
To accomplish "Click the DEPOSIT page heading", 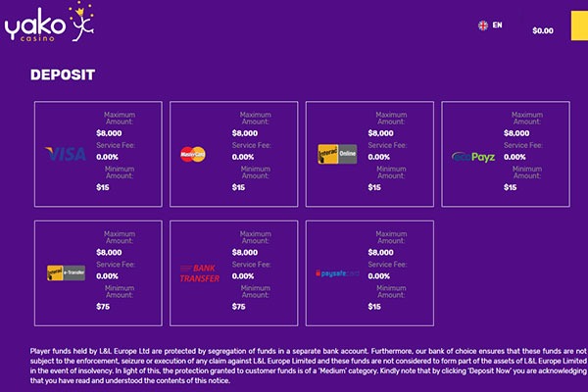I will coord(63,74).
